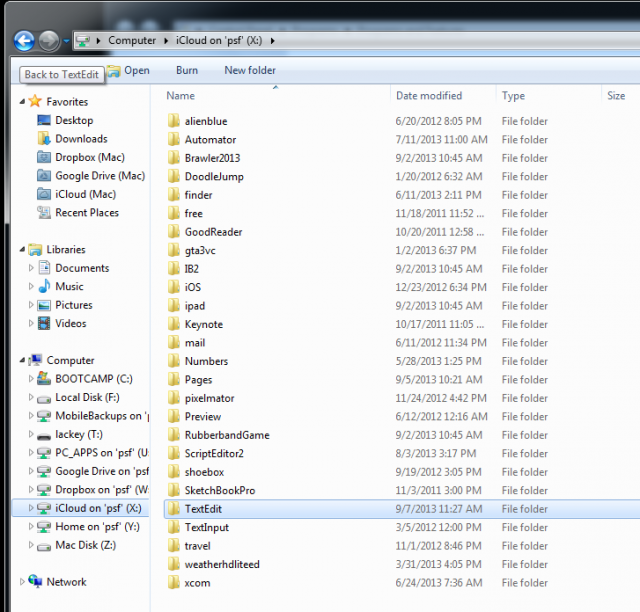The image size is (640, 612).
Task: Select PC_APPS on 'psf' drive
Action: pyautogui.click(x=102, y=453)
